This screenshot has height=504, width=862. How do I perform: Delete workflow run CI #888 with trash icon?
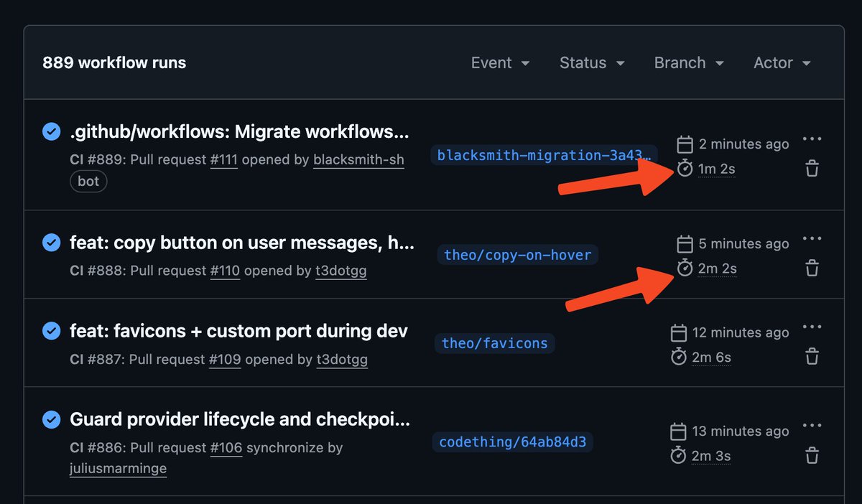point(812,269)
